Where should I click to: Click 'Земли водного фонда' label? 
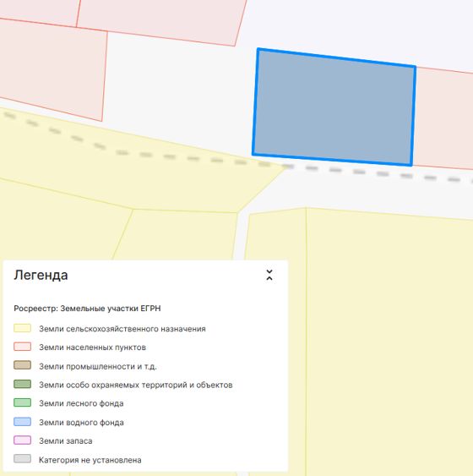[x=81, y=423]
